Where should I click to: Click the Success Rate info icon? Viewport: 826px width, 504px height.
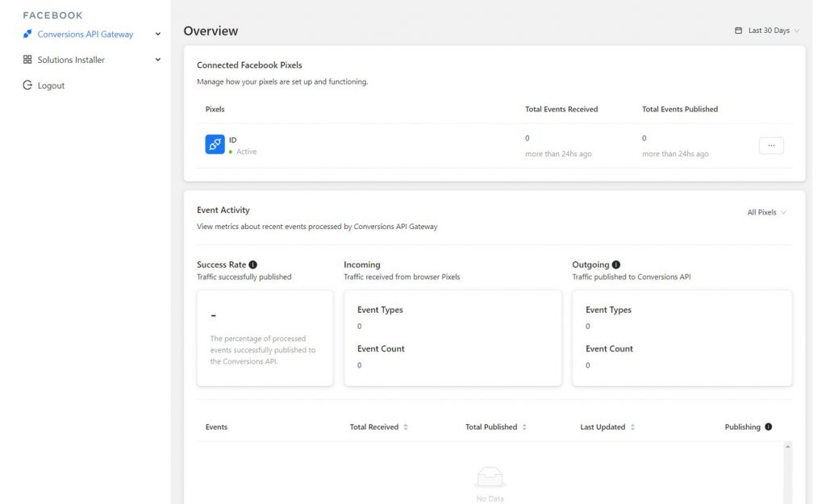click(x=253, y=264)
